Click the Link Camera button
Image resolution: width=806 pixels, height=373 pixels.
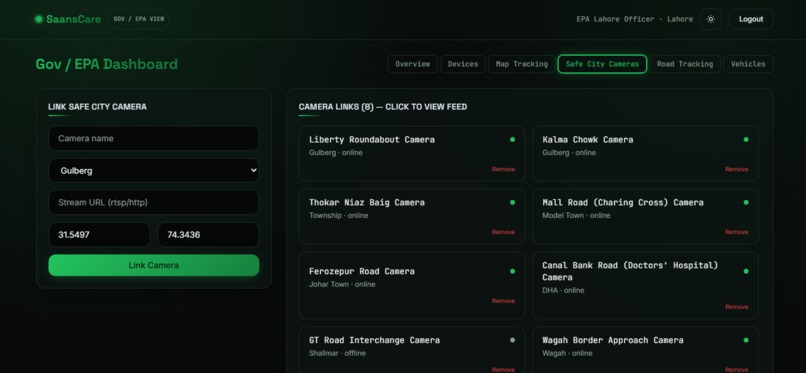154,265
